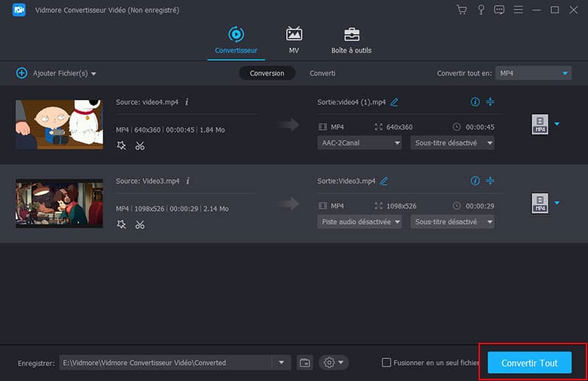Enable 'Fusionner en un seul fichier' checkbox
The height and width of the screenshot is (381, 588).
point(387,363)
